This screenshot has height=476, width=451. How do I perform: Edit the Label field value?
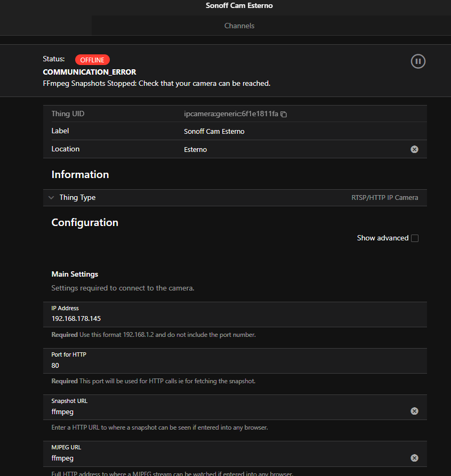click(x=214, y=131)
